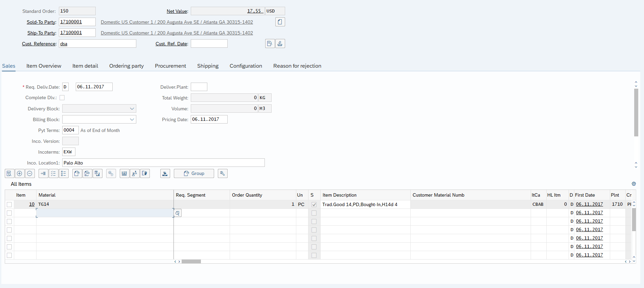Click the flask icon in items toolbar
The width and height of the screenshot is (644, 288).
[135, 174]
